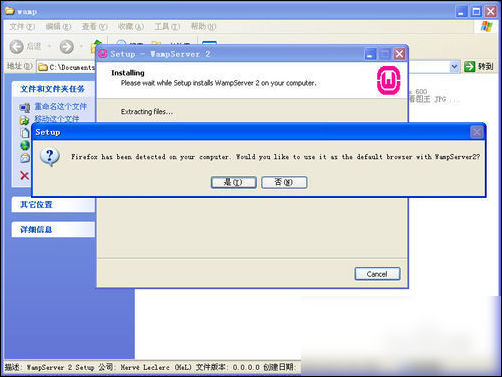This screenshot has height=377, width=502.
Task: Open the address bar dropdown arrow
Action: point(454,67)
